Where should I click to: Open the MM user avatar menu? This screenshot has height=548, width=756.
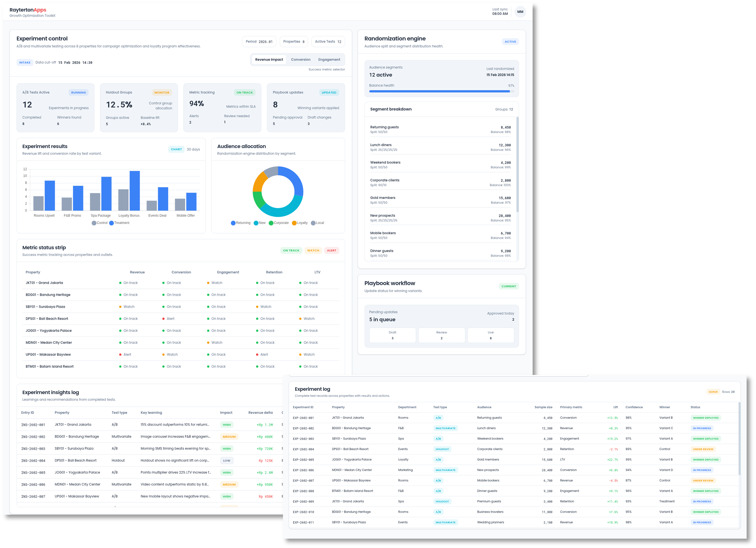[x=520, y=12]
